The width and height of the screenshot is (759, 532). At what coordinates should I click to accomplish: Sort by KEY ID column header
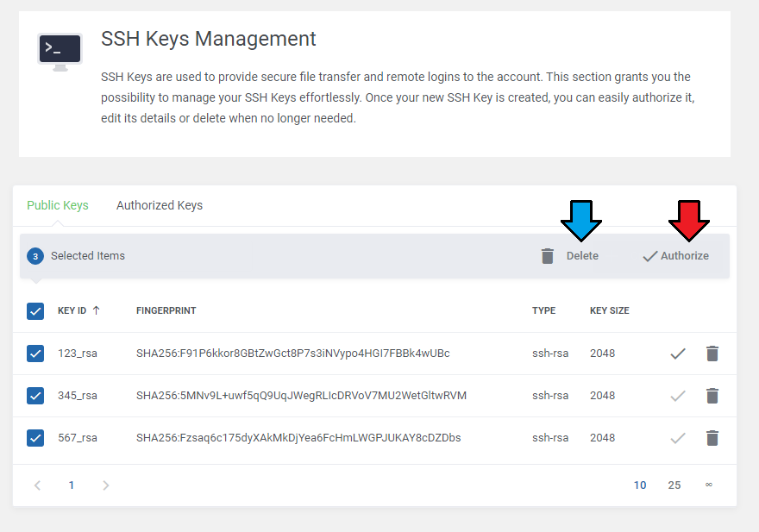(72, 310)
